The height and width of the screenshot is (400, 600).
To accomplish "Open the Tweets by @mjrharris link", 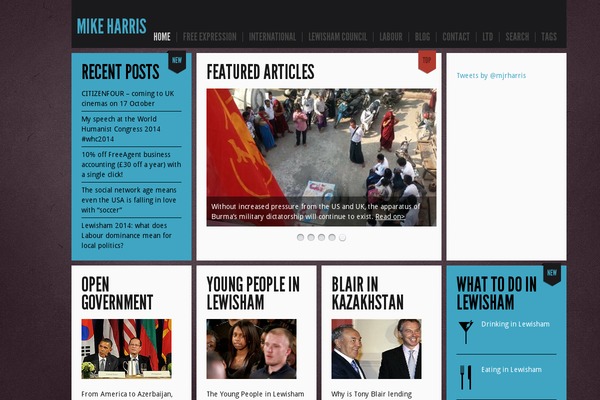I will click(x=491, y=75).
